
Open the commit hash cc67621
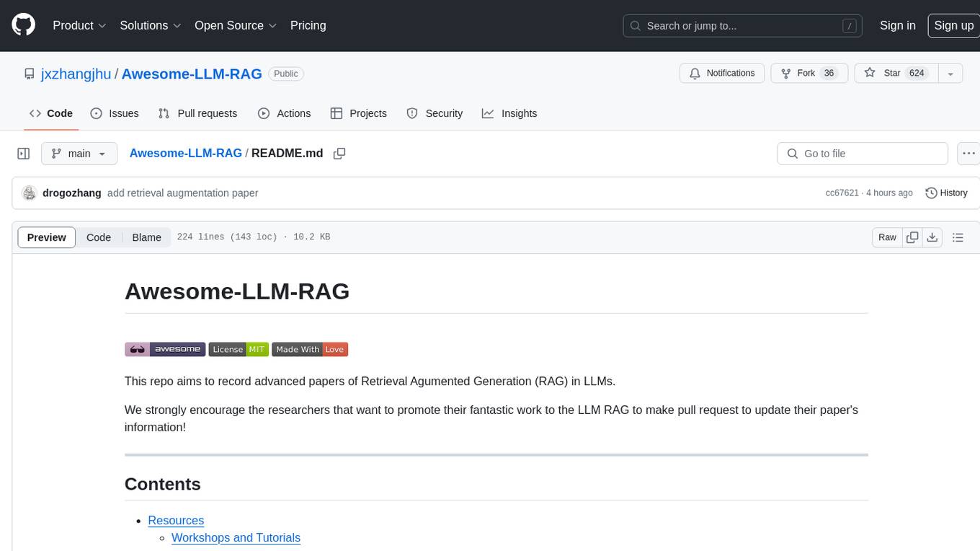842,193
